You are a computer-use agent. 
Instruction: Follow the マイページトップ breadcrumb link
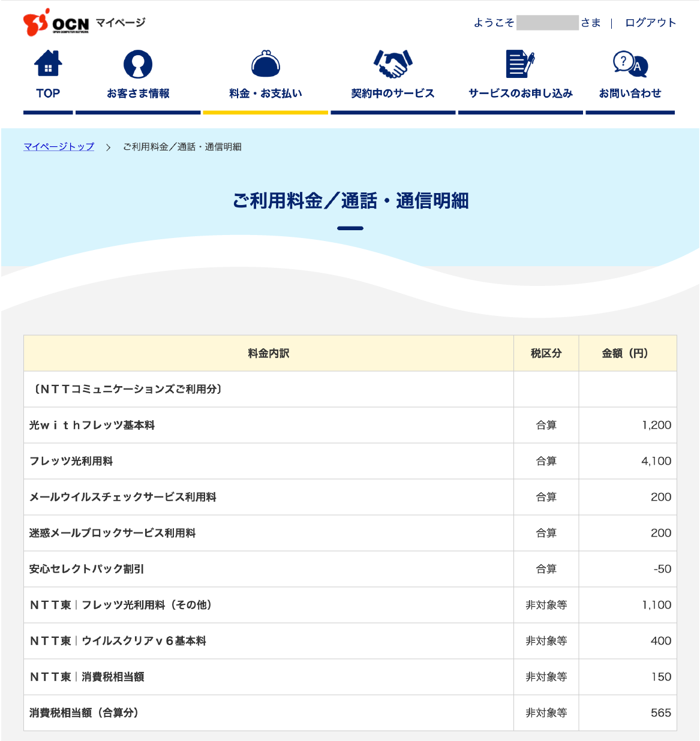click(x=59, y=147)
